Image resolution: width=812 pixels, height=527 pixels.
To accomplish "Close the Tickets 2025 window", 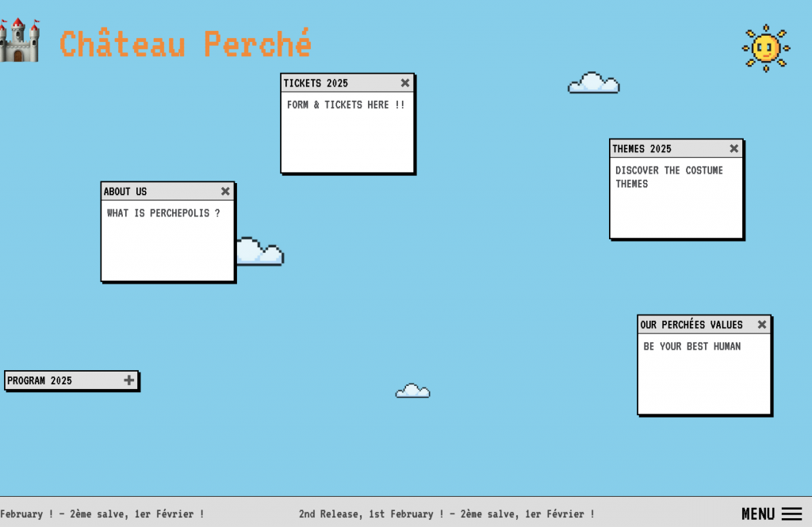I will pos(405,83).
